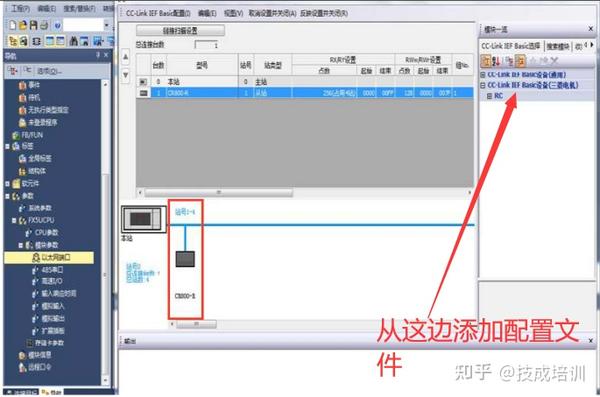Collapse CC-Link IEF Basic设备(三菱电机) group
Viewport: 600px width, 397px height.
483,85
